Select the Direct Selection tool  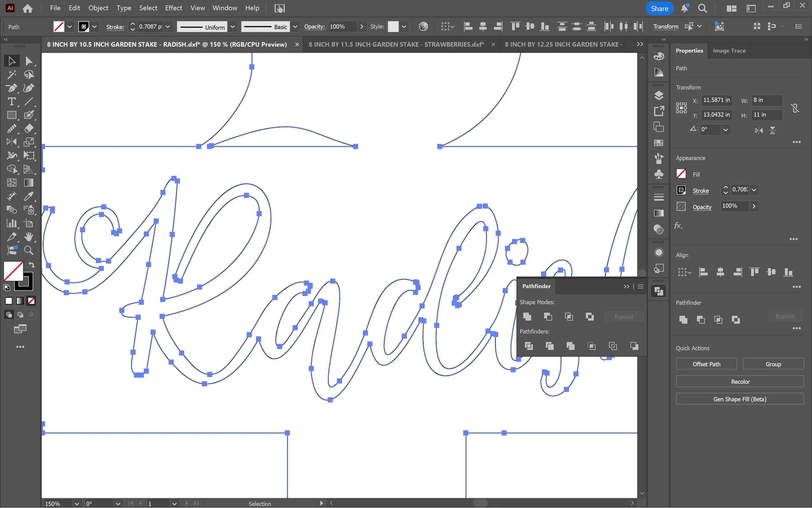pyautogui.click(x=29, y=61)
